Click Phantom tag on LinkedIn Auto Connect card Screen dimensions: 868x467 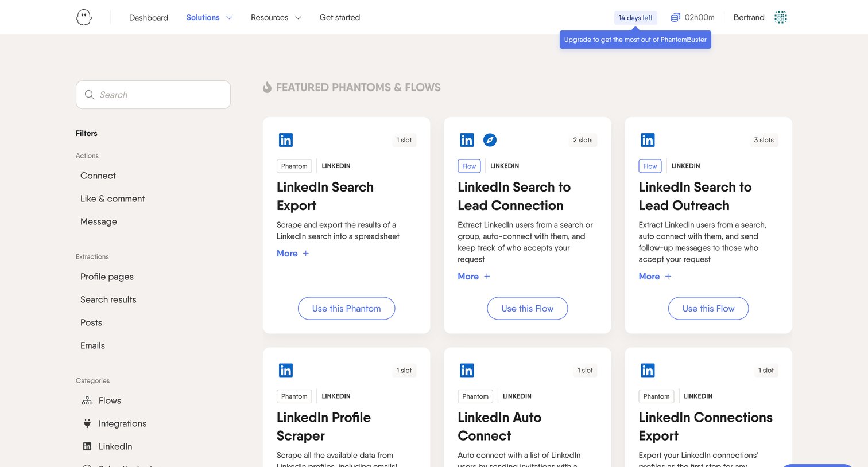coord(475,396)
